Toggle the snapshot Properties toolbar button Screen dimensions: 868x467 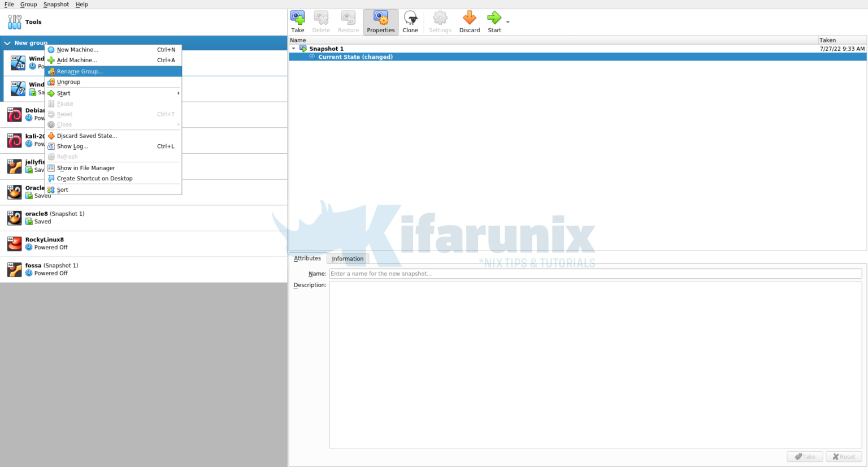click(381, 22)
